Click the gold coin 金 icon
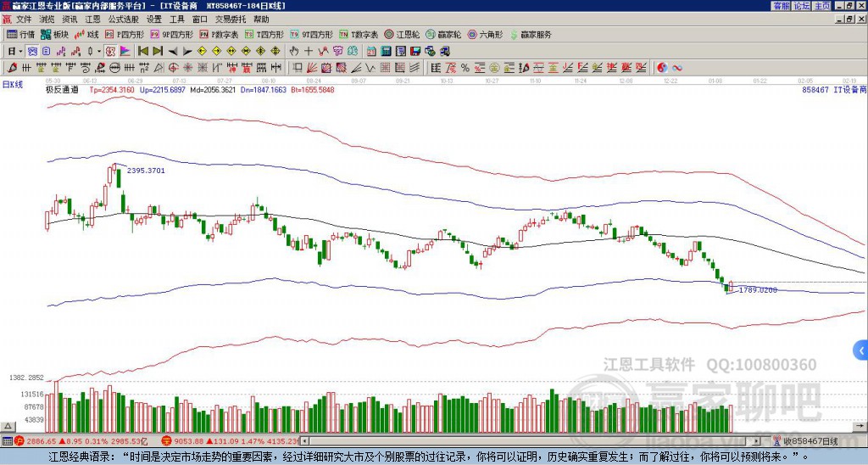Screen dimensions: 868x465 494,68
